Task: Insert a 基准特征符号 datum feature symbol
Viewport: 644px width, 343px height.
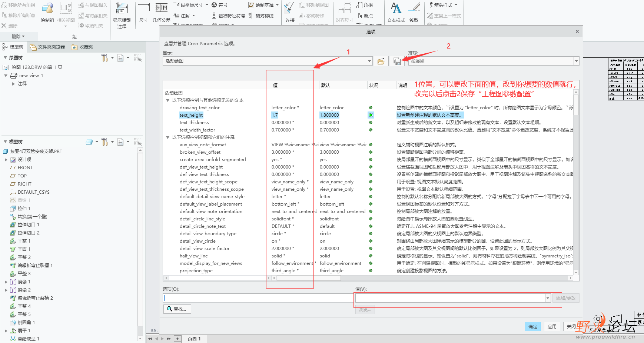Action: click(228, 16)
